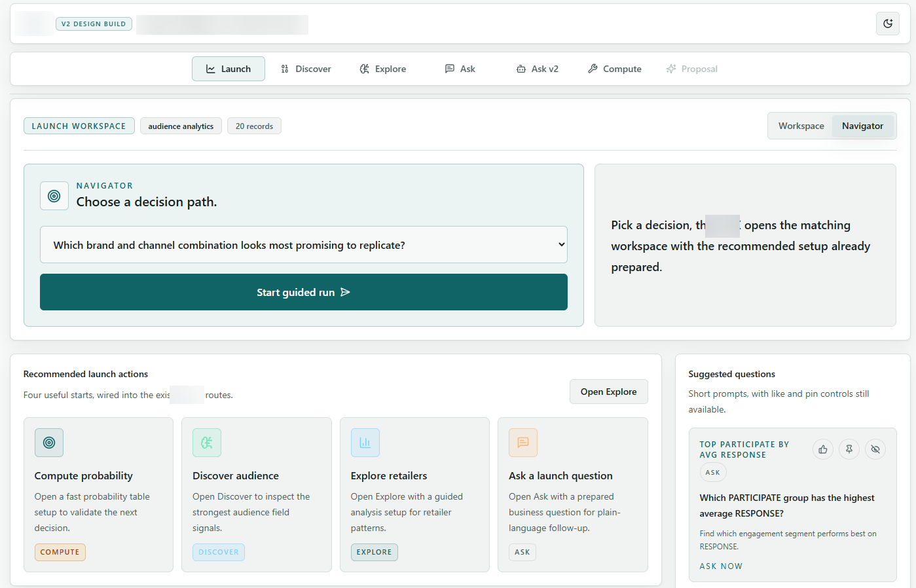
Task: Click the Compute probability card icon
Action: click(49, 443)
